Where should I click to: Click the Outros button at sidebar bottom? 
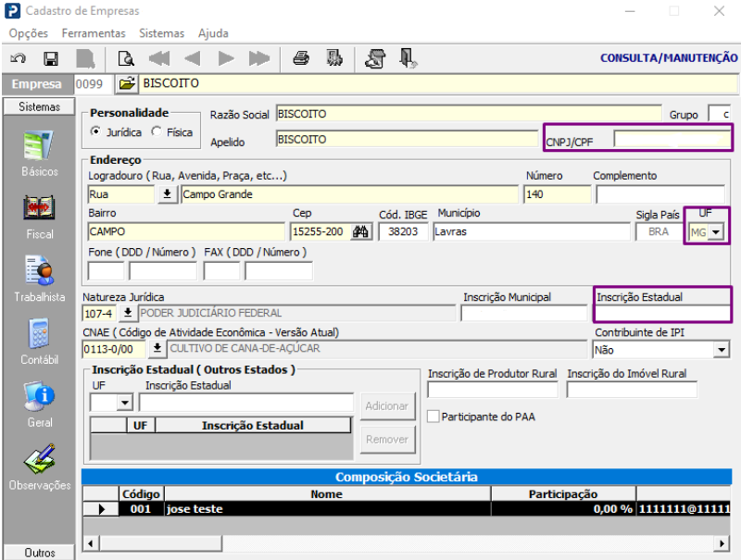(39, 553)
